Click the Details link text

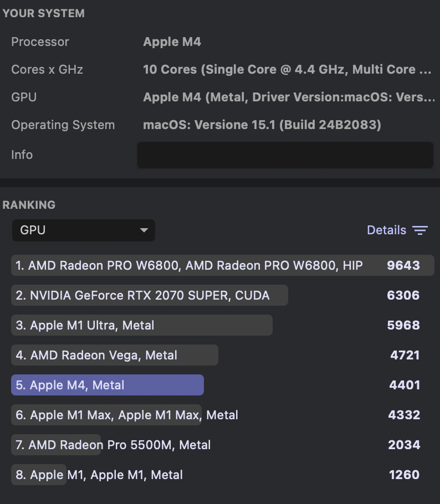pos(387,230)
